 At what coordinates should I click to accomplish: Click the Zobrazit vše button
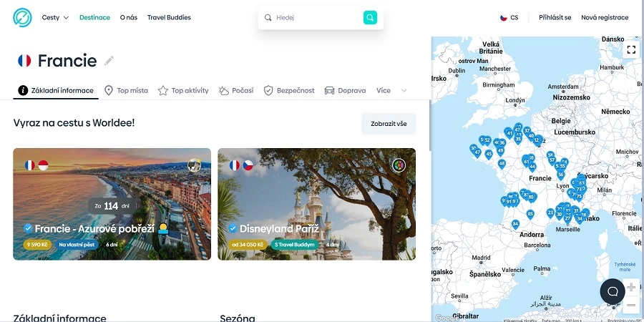[389, 124]
